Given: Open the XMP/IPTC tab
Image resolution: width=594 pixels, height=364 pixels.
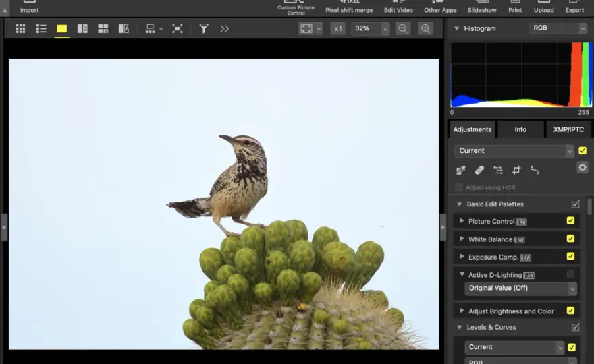Looking at the screenshot, I should coord(568,129).
